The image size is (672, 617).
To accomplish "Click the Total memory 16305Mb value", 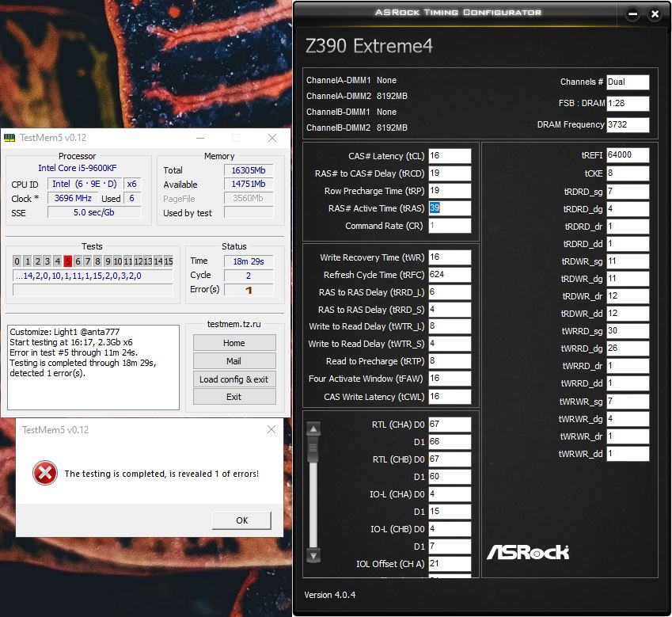I will click(249, 170).
